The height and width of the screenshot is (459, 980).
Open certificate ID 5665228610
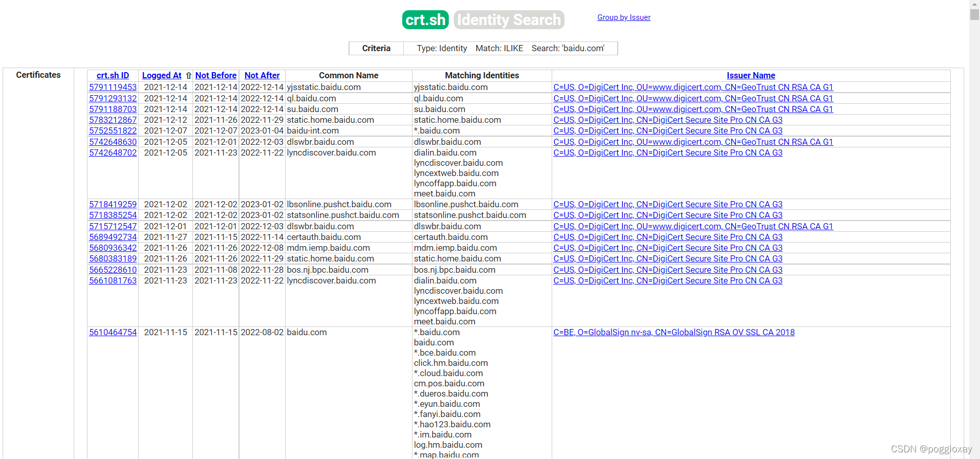tap(113, 270)
